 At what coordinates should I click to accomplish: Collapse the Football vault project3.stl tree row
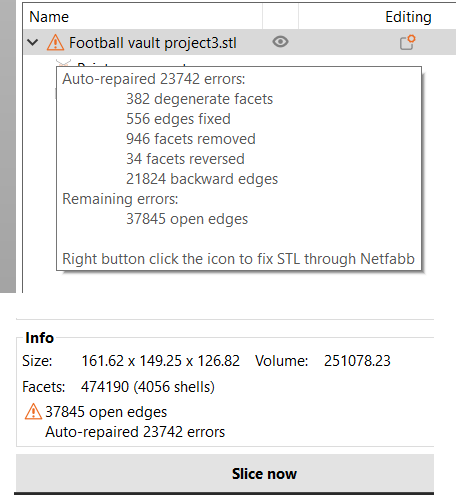[x=33, y=43]
